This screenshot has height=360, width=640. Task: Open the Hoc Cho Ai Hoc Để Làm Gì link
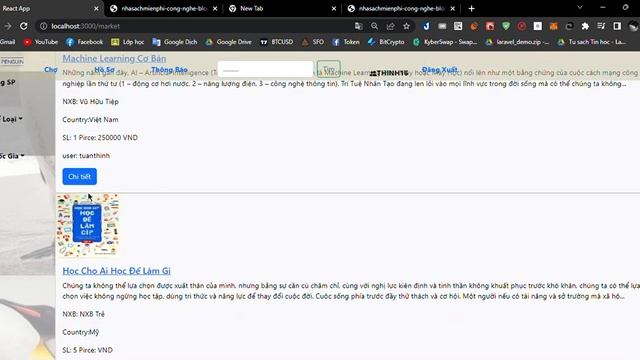coord(116,271)
